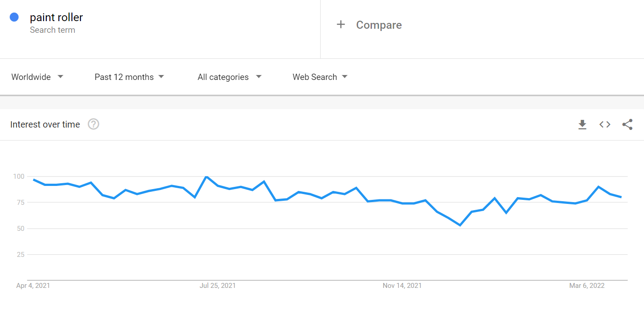Click the Compare button

tap(369, 25)
